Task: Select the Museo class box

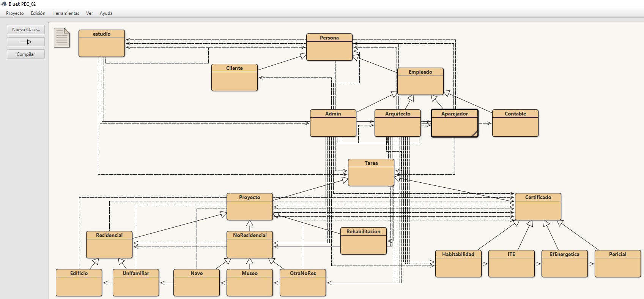Action: [250, 283]
